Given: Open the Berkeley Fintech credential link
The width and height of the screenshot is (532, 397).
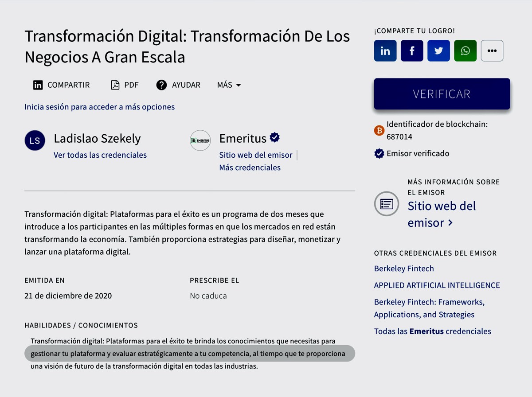Looking at the screenshot, I should [404, 269].
